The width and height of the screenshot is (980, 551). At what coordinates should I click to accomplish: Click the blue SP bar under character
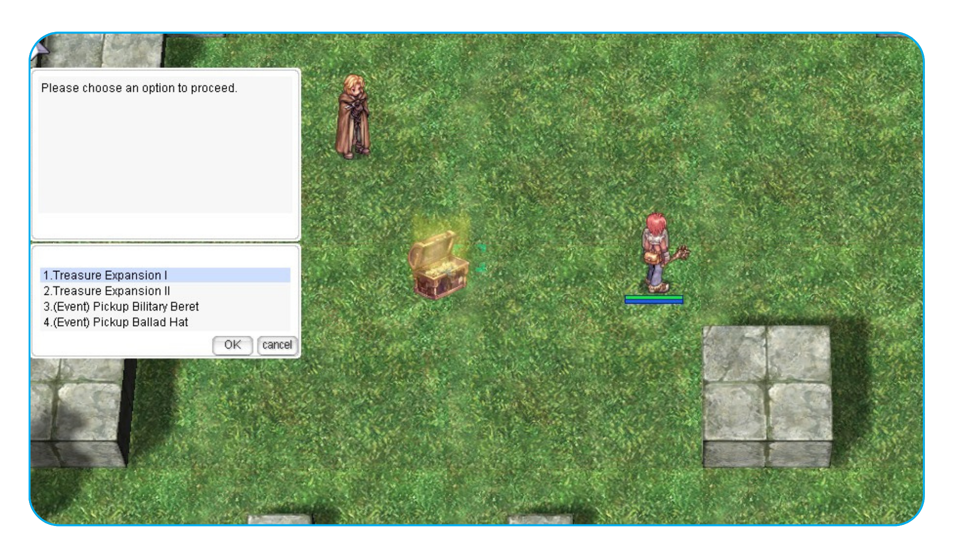653,302
